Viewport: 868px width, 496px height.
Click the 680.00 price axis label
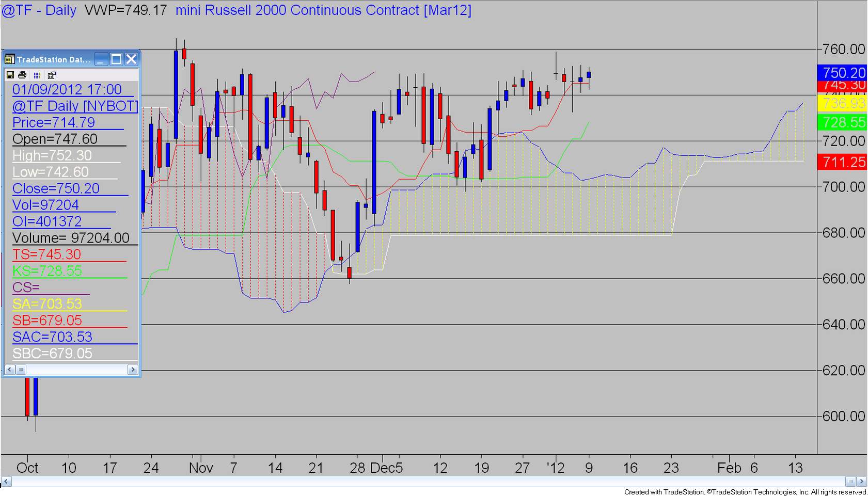pyautogui.click(x=844, y=233)
